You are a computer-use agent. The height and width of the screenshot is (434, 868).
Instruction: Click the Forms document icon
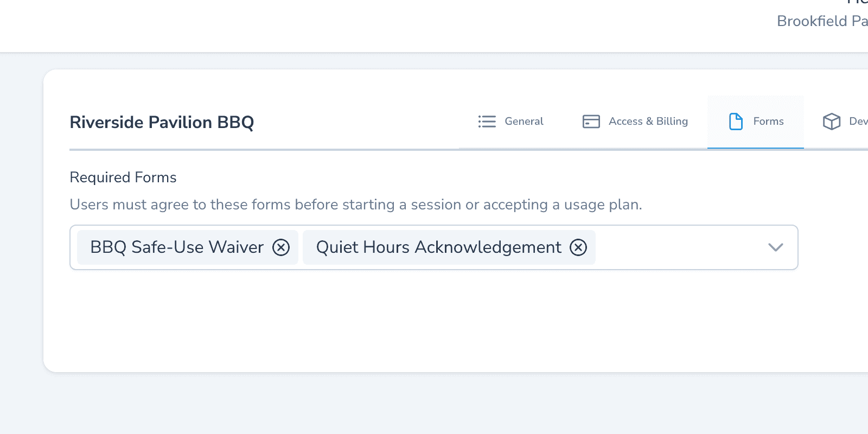736,122
